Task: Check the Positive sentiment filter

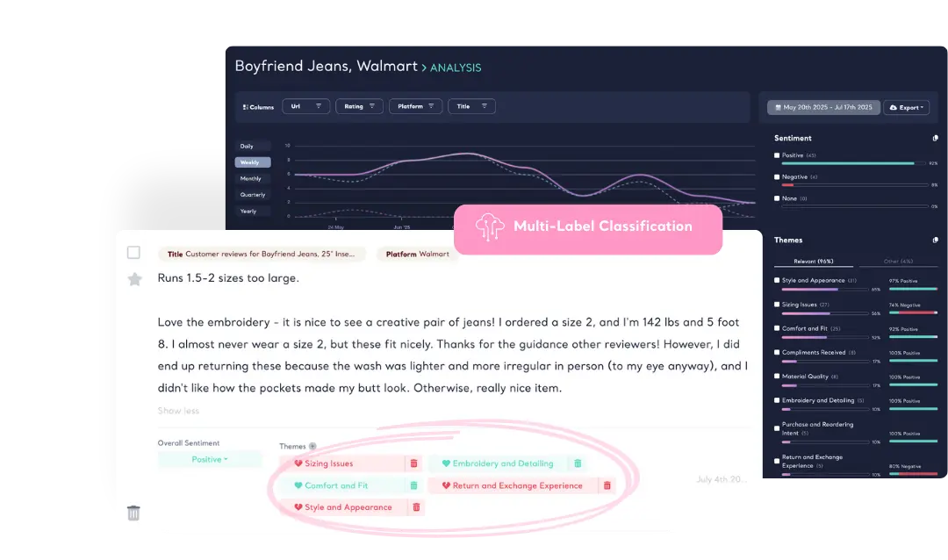Action: coord(777,155)
